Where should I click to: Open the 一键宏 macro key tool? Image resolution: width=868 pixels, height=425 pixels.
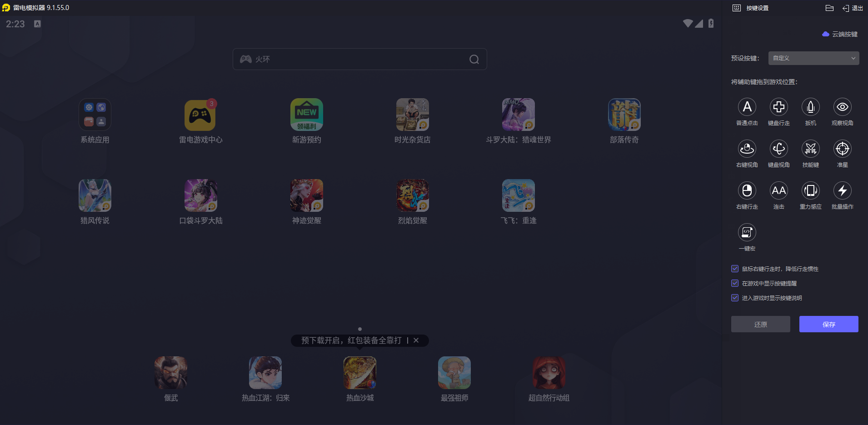click(747, 233)
